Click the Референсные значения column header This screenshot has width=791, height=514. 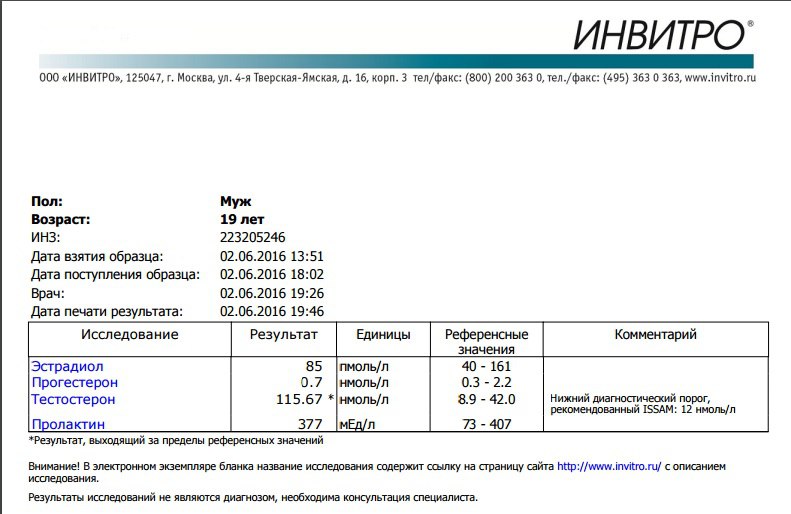point(486,341)
